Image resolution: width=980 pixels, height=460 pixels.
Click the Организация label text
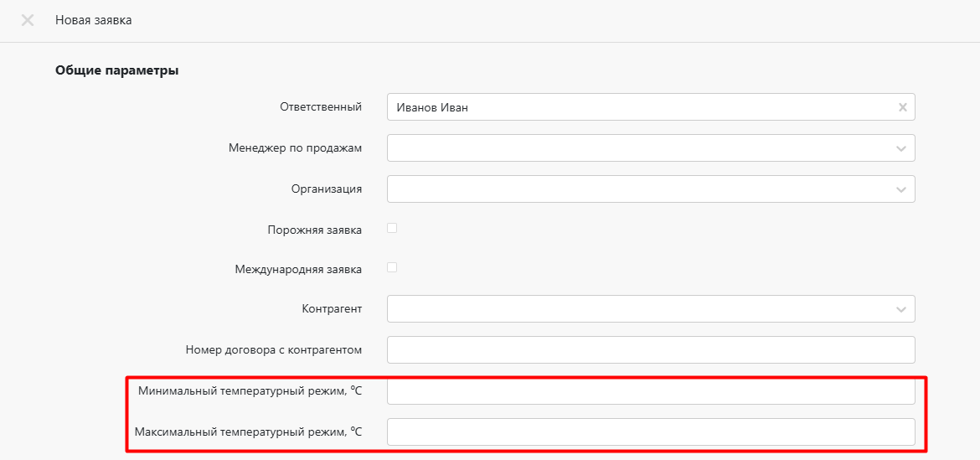tap(326, 189)
